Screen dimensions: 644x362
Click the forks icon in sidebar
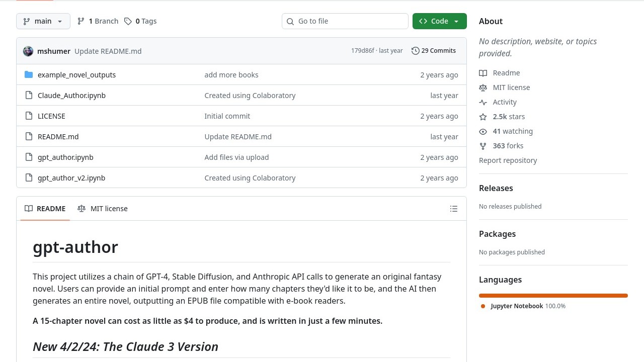pos(483,146)
